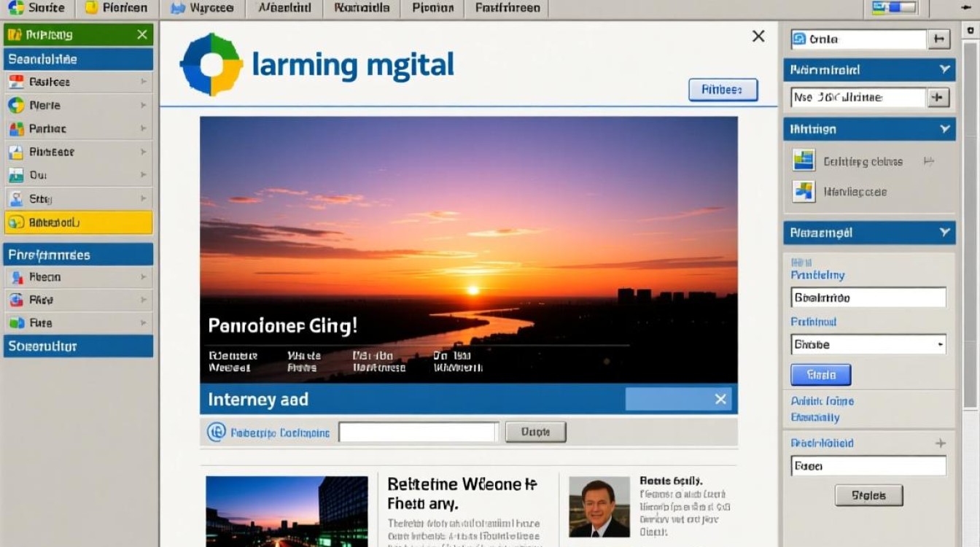Open the Pinteeae sidebar icon
Screen dimensions: 980x547
point(16,152)
